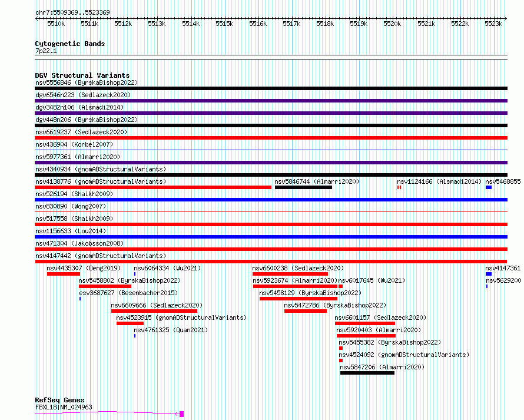Select the nsv6601157 (Sedlazeck2020) red bar
The width and height of the screenshot is (524, 420).
(365, 323)
